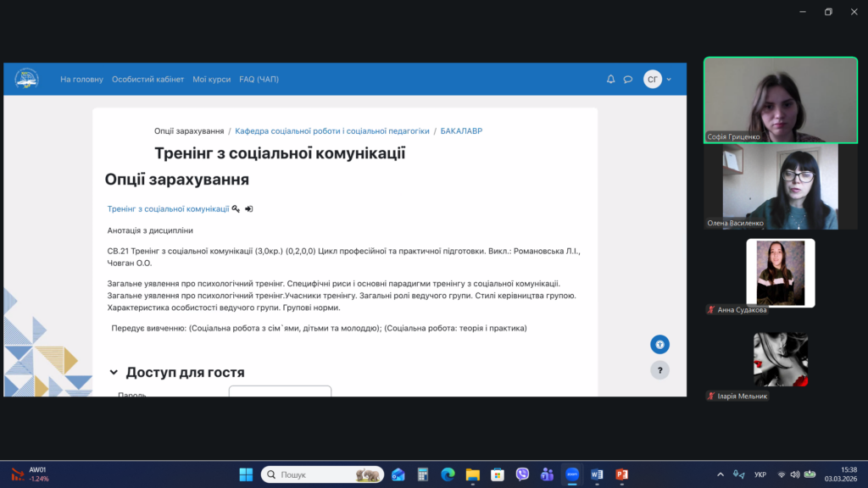Open the messages chat bubble icon
The height and width of the screenshot is (488, 868).
[628, 79]
